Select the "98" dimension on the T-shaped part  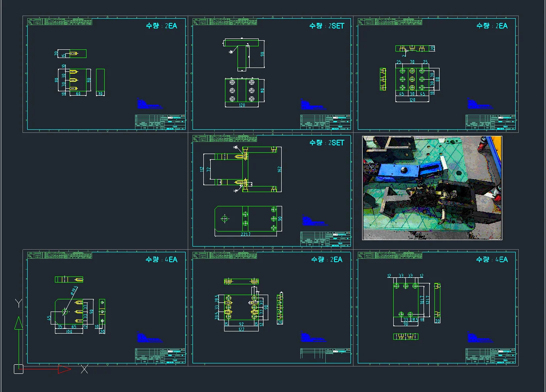(x=262, y=54)
